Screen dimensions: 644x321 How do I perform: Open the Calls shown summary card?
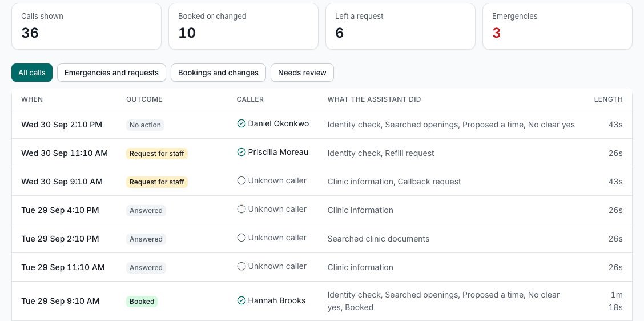coord(86,26)
